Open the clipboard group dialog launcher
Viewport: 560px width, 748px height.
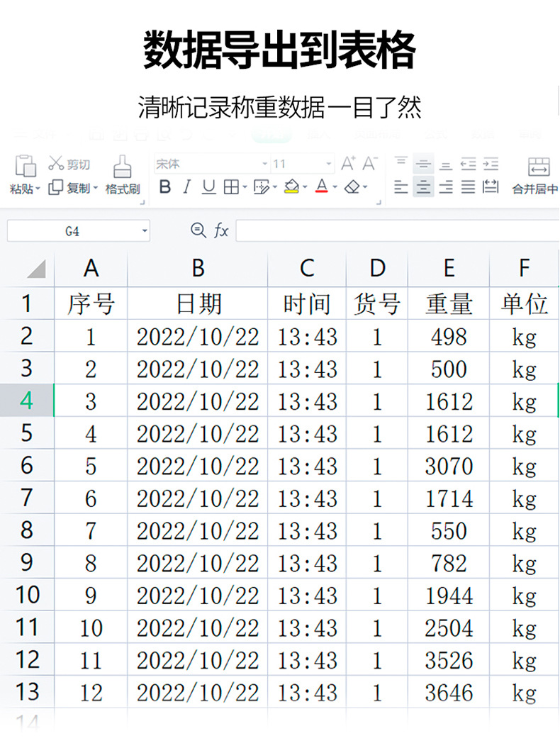(x=142, y=203)
